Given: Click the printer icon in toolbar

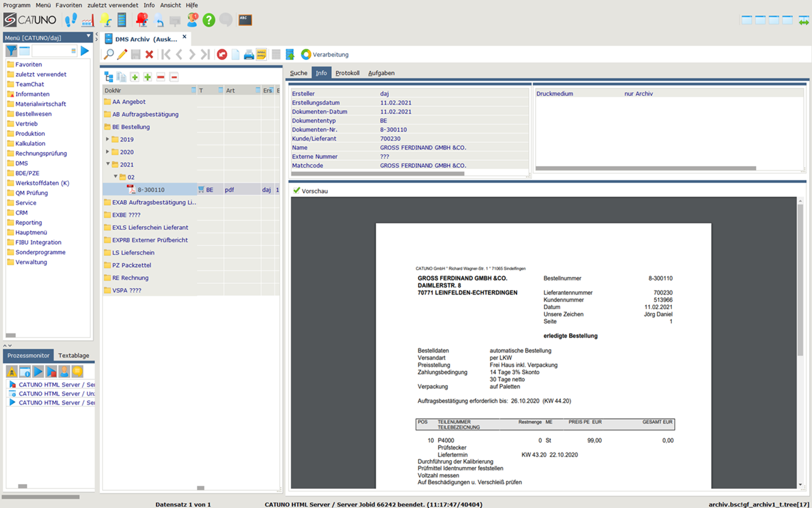Looking at the screenshot, I should [x=248, y=54].
